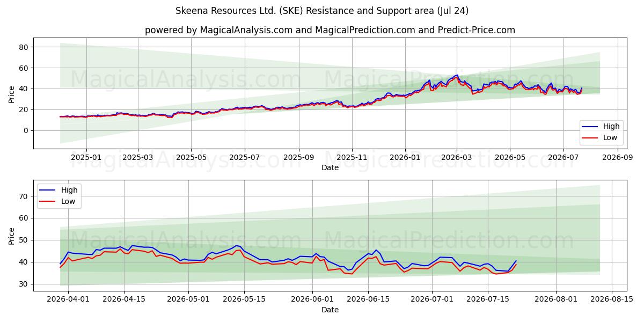Click the 'Price' y-axis label of the top chart
The width and height of the screenshot is (644, 322).
coord(12,93)
